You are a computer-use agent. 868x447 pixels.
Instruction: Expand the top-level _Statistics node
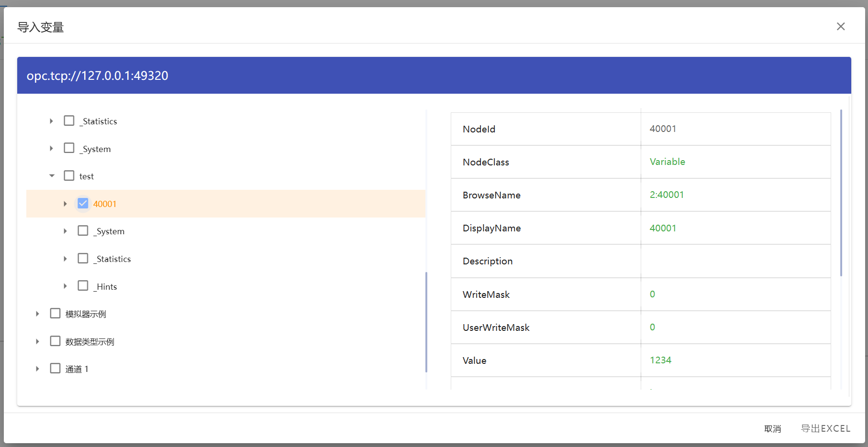(x=51, y=121)
